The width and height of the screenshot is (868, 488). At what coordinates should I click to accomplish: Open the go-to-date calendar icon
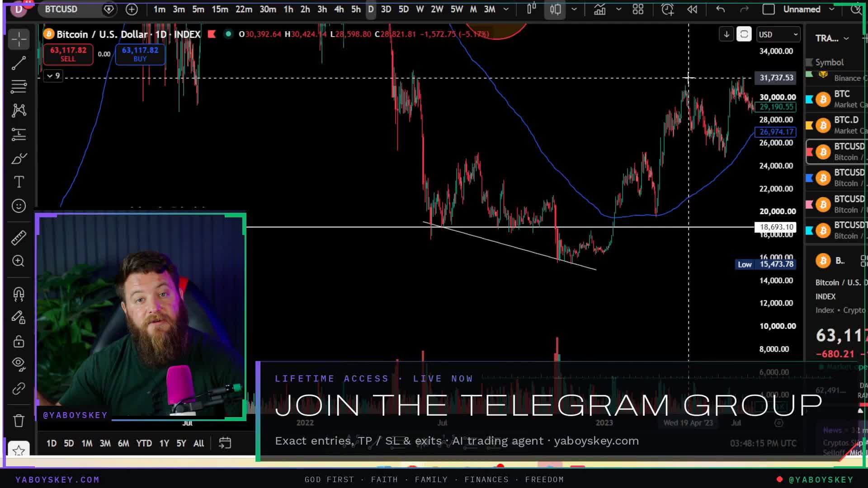(225, 443)
